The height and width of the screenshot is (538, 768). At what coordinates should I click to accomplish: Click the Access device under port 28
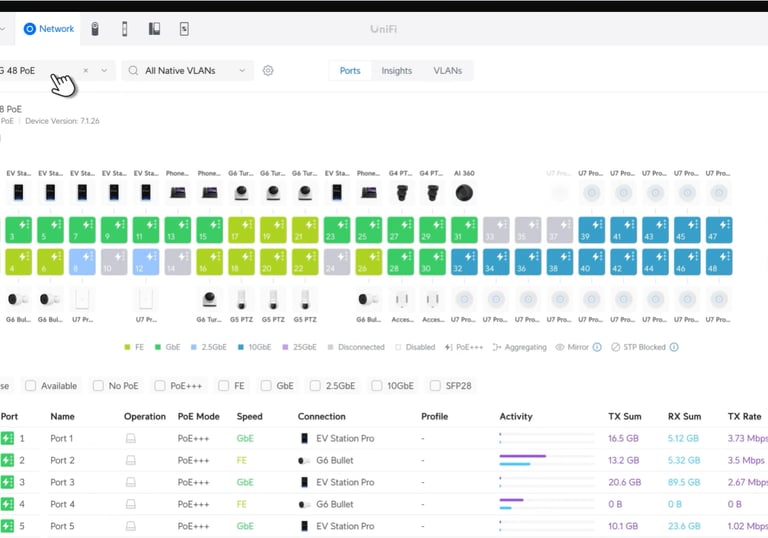(401, 299)
